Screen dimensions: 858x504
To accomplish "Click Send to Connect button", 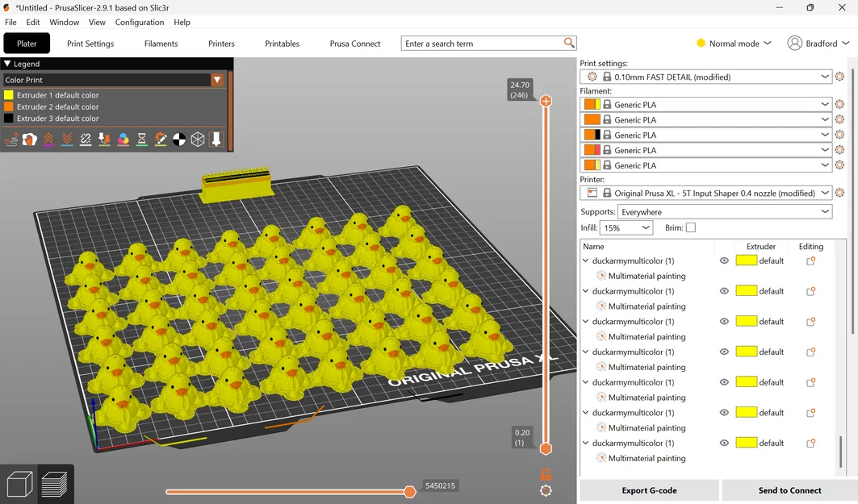I will pos(789,490).
